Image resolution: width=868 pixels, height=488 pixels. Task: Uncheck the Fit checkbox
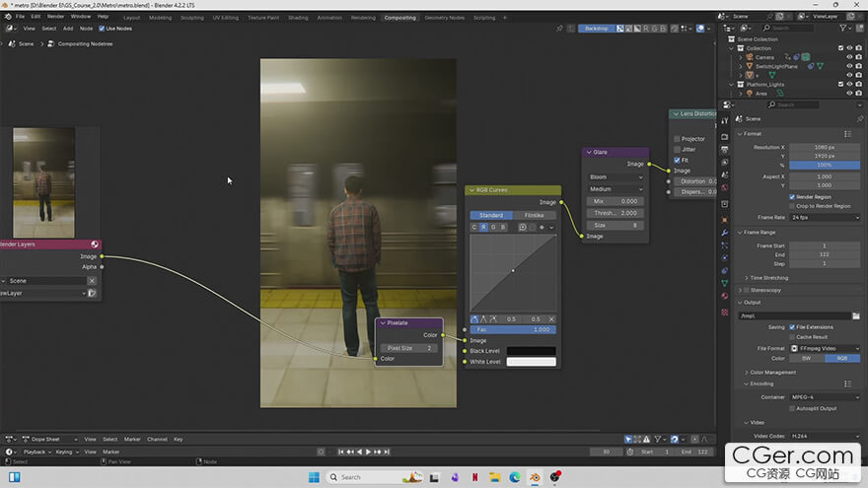pos(677,160)
